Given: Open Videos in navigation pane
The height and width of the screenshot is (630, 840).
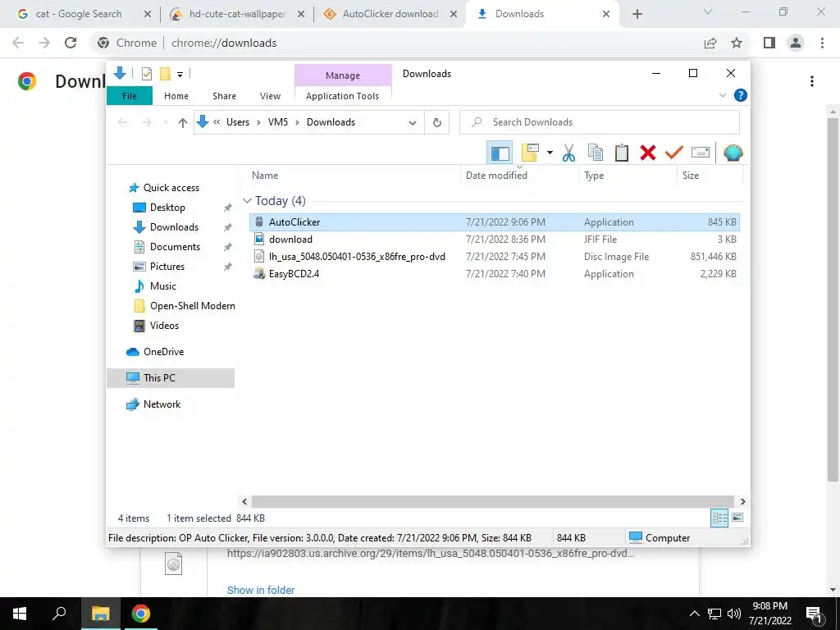Looking at the screenshot, I should pyautogui.click(x=164, y=326).
